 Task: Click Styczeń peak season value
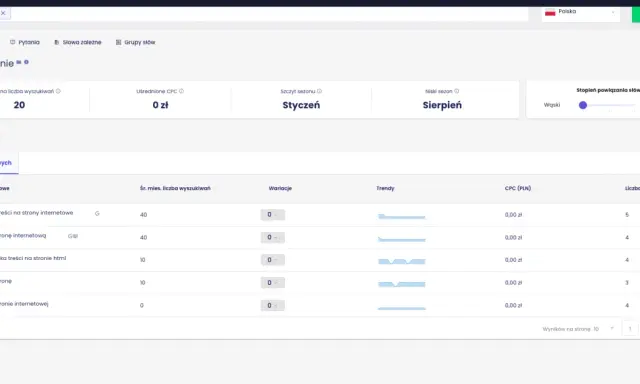pos(301,105)
